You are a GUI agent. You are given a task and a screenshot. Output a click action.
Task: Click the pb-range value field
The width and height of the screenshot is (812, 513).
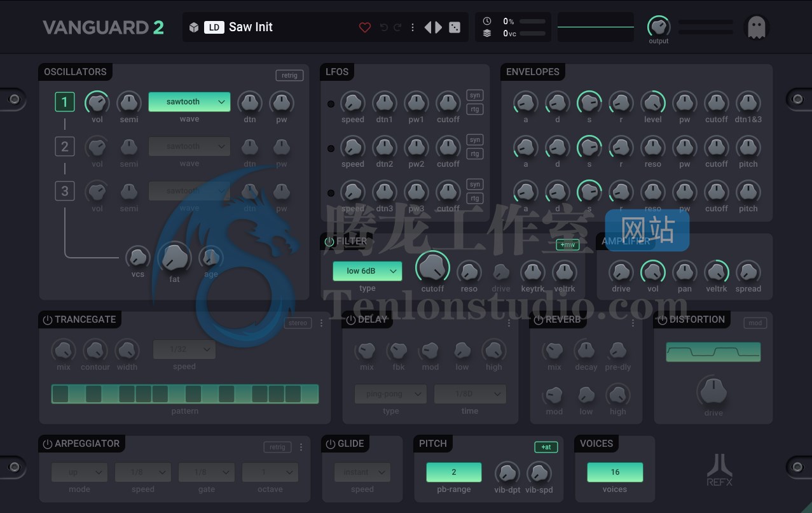point(454,472)
